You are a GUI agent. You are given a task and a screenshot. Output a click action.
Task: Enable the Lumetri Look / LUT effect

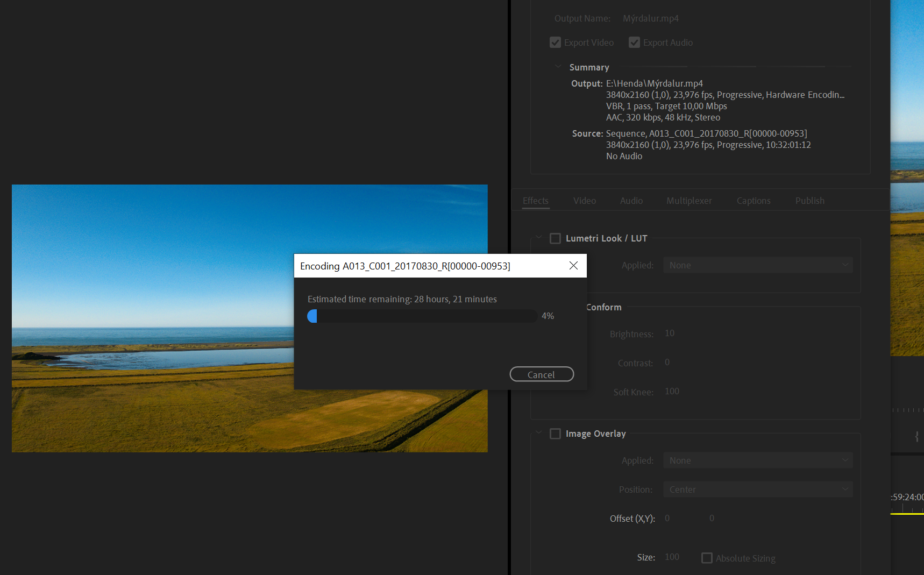555,238
